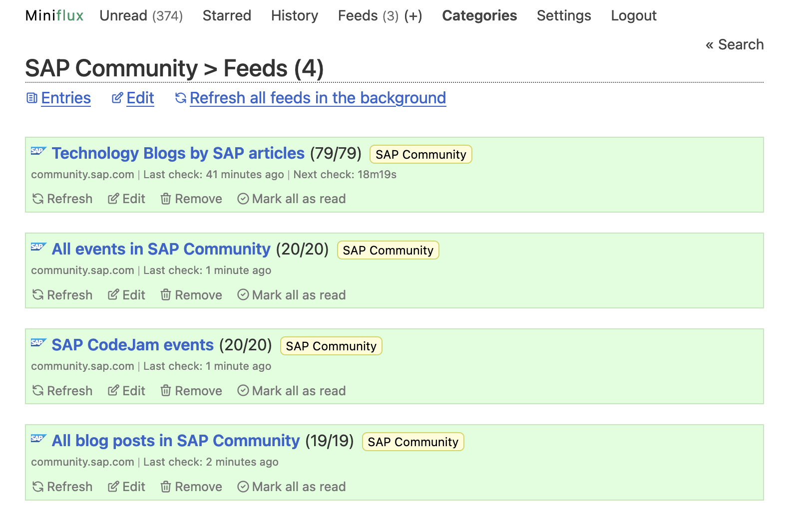Mark all as read for SAP CodeJam events
Viewport: 790px width, 532px height.
(299, 391)
